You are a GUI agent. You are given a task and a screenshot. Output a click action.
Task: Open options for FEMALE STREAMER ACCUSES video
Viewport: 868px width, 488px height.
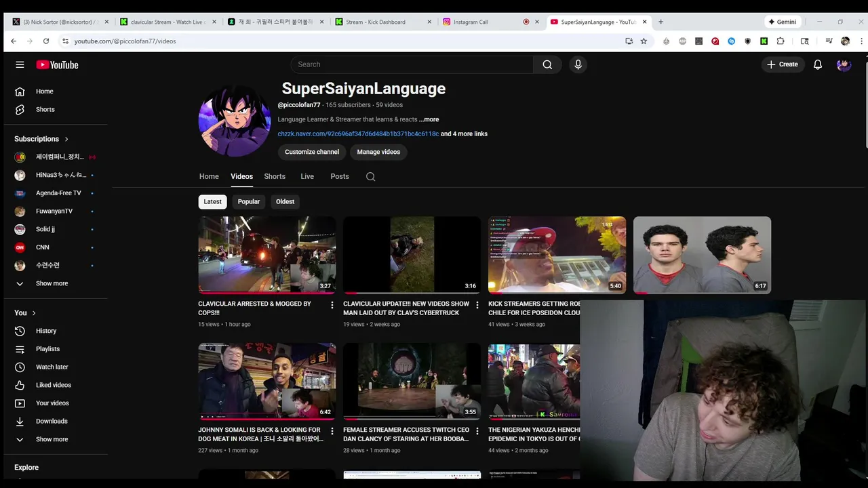tap(477, 431)
